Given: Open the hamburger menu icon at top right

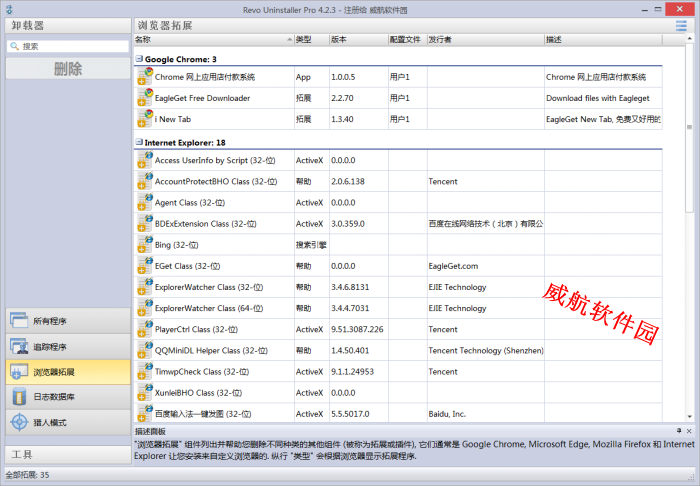Looking at the screenshot, I should click(x=681, y=25).
